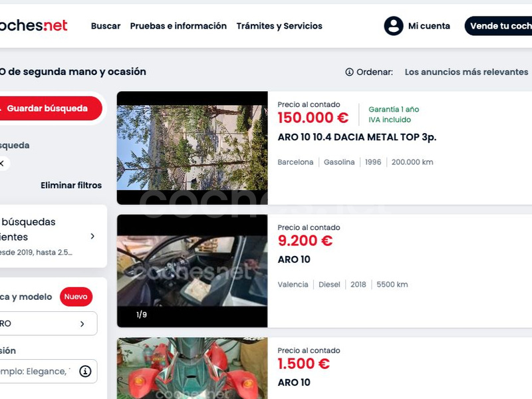
Task: Open Pruebas e información menu
Action: point(178,26)
